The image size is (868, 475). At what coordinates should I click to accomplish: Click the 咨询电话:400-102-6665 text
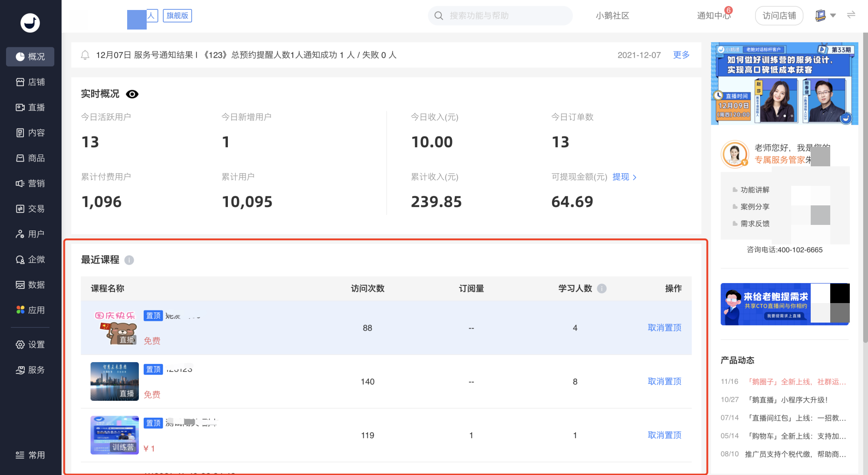pyautogui.click(x=784, y=250)
